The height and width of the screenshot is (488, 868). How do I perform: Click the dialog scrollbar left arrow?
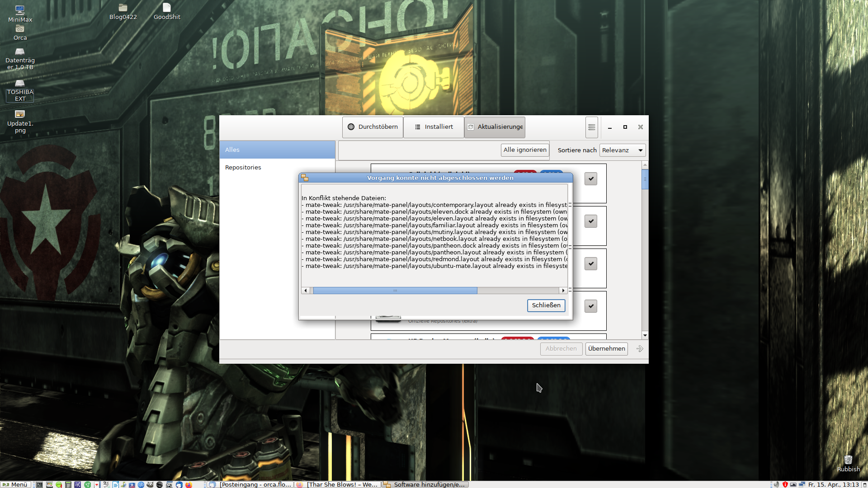306,291
